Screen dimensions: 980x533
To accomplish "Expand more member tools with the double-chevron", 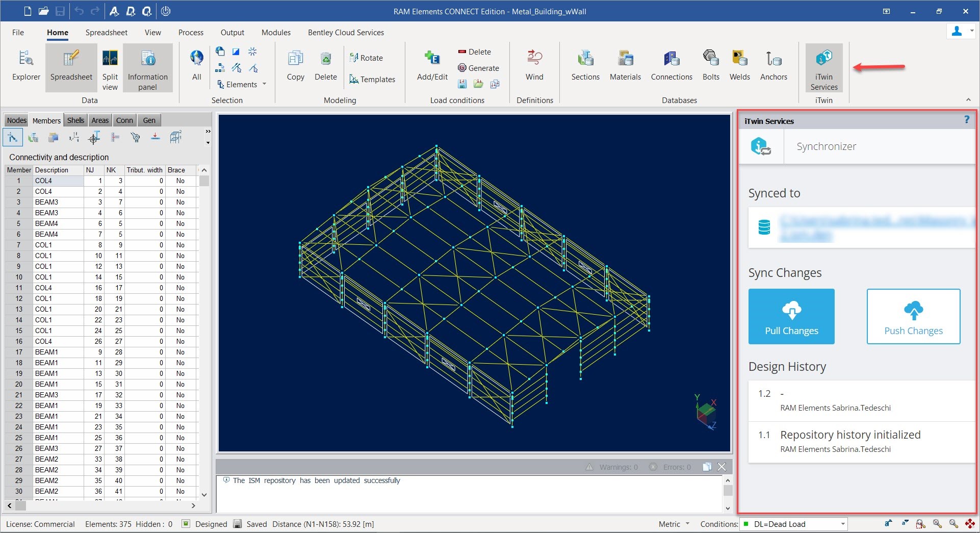I will pyautogui.click(x=208, y=132).
